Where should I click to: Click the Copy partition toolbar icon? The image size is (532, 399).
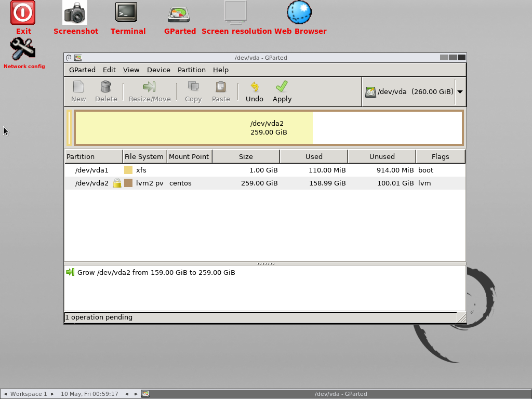coord(193,91)
